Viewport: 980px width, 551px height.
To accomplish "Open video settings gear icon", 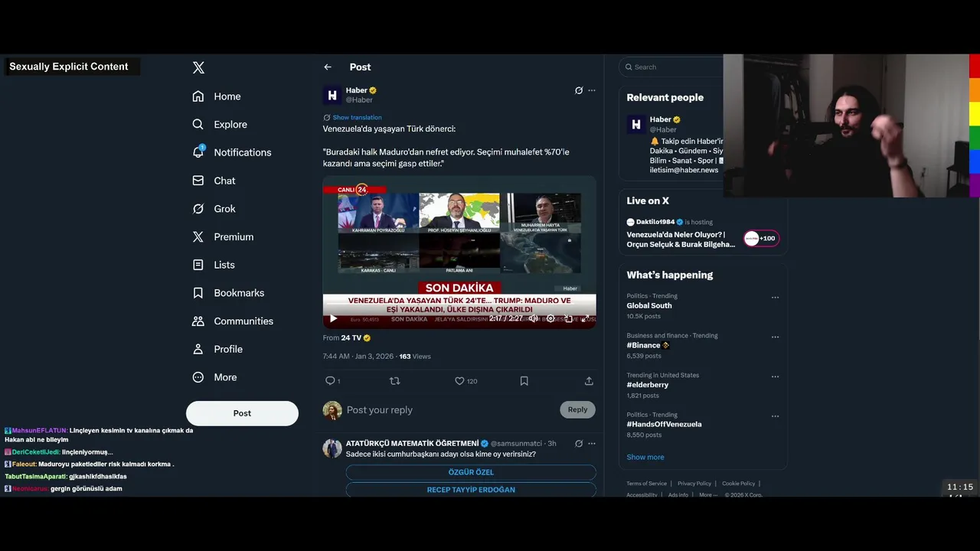I will [x=550, y=318].
